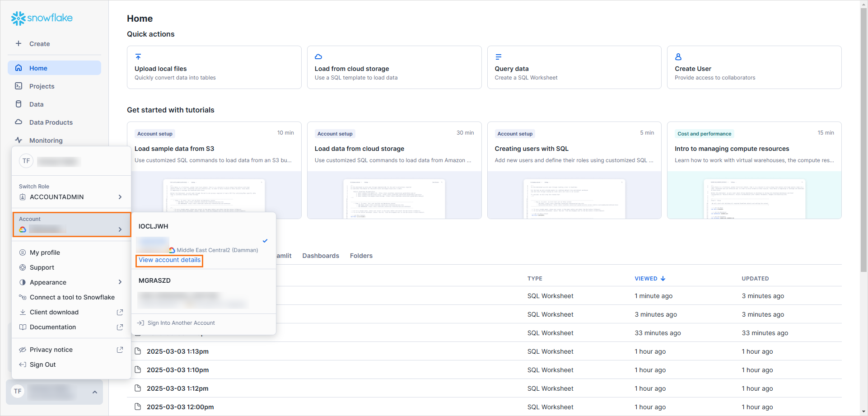Sort by the TYPE column header
Viewport: 868px width, 416px height.
tap(535, 279)
